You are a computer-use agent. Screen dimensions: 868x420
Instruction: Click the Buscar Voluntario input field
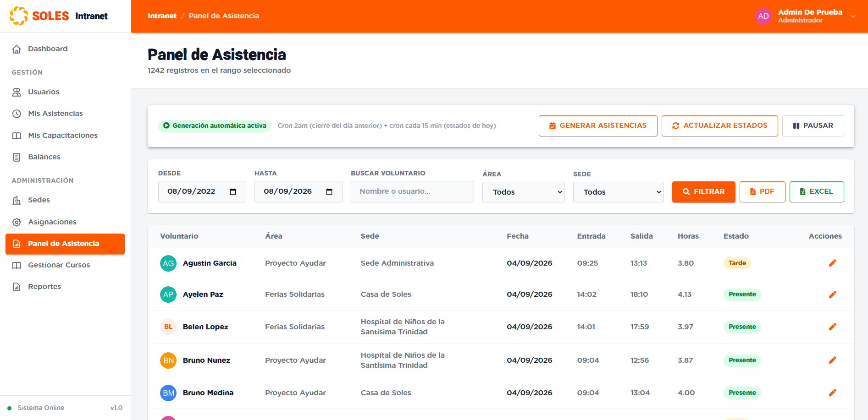[412, 191]
